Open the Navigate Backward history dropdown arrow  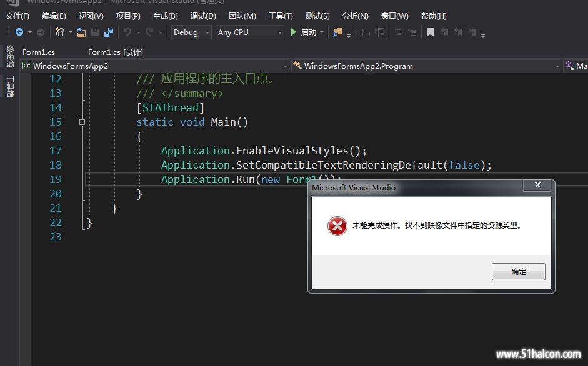(29, 32)
